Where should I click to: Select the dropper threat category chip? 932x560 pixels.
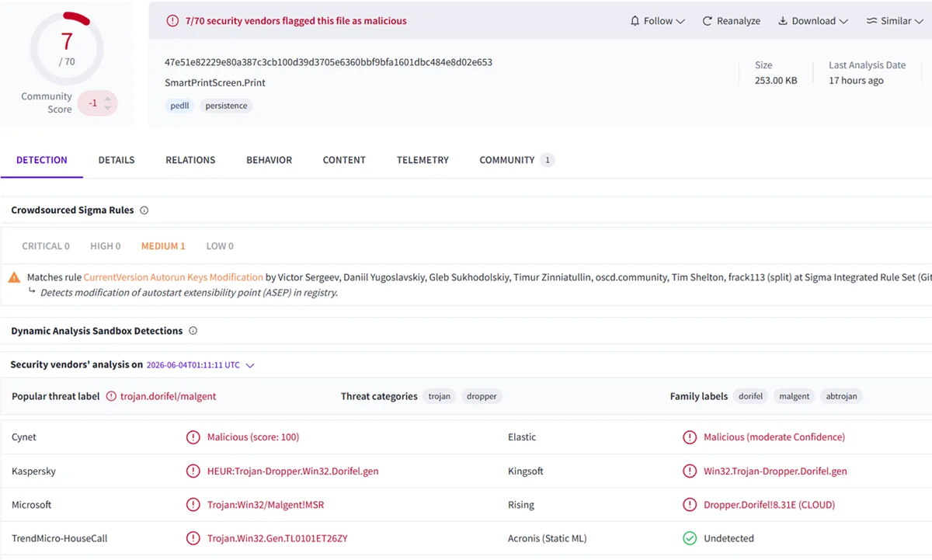tap(482, 396)
